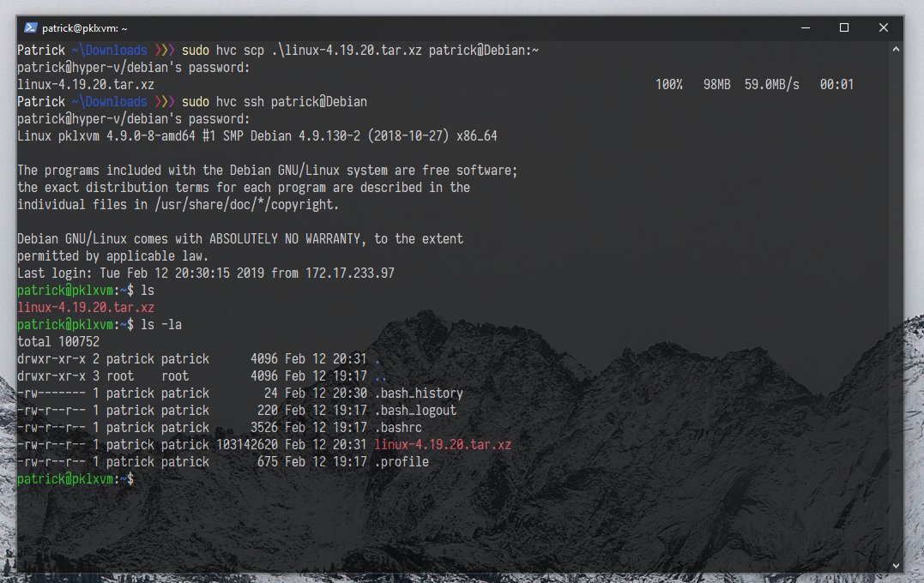Click the 'sudo hvc scp' command text

pyautogui.click(x=223, y=51)
